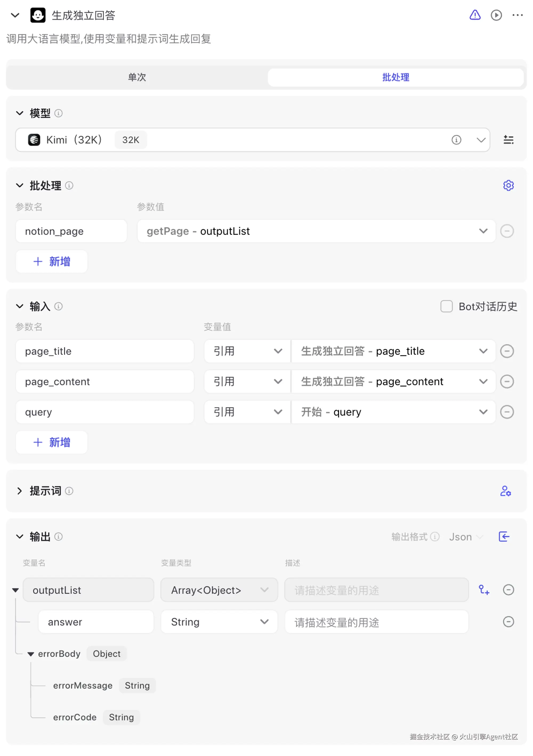Click 新增 button under batch parameters
The height and width of the screenshot is (756, 533).
click(51, 261)
